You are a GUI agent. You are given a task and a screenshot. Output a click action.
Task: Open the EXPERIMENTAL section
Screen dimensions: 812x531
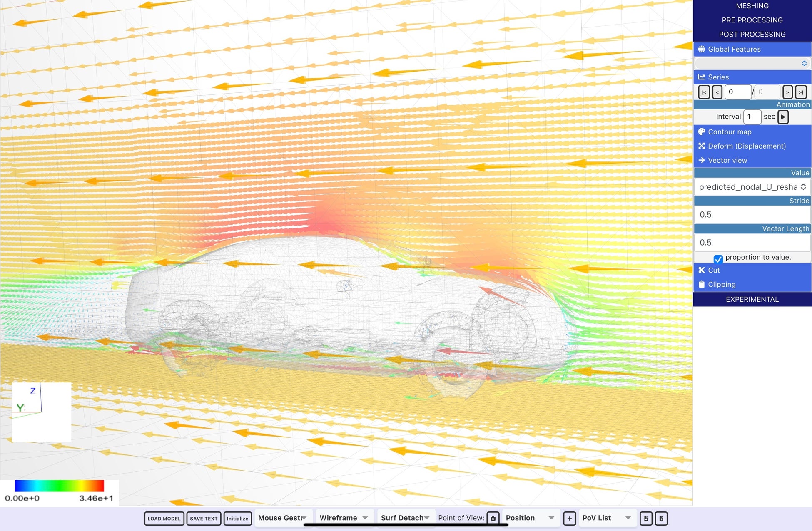click(752, 299)
